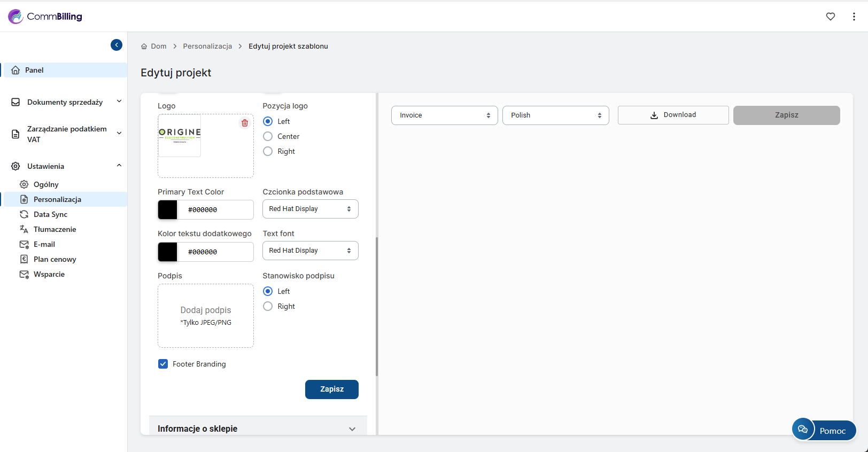This screenshot has width=868, height=452.
Task: Click the home icon in breadcrumb
Action: [x=144, y=46]
